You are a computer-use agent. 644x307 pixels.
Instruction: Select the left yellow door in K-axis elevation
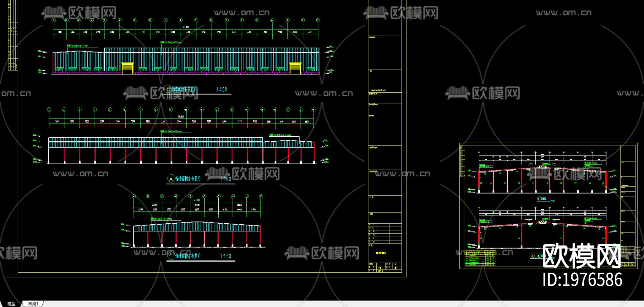click(x=127, y=68)
